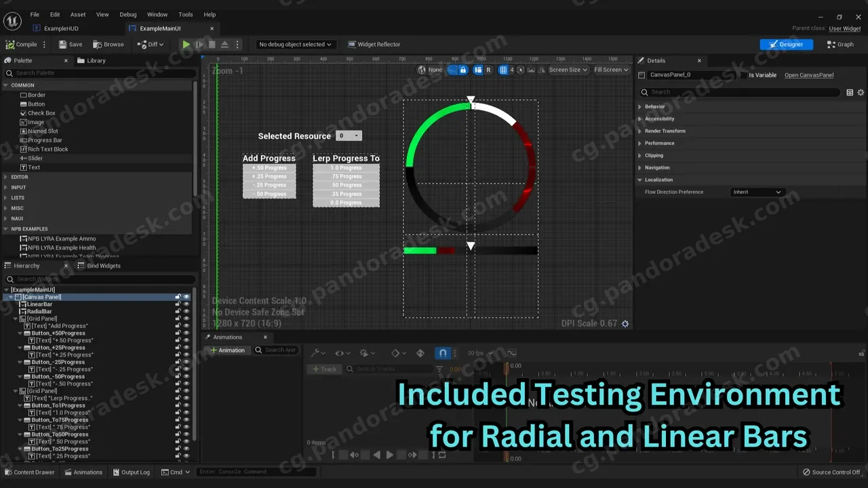Click the Details panel settings gear

[x=861, y=92]
